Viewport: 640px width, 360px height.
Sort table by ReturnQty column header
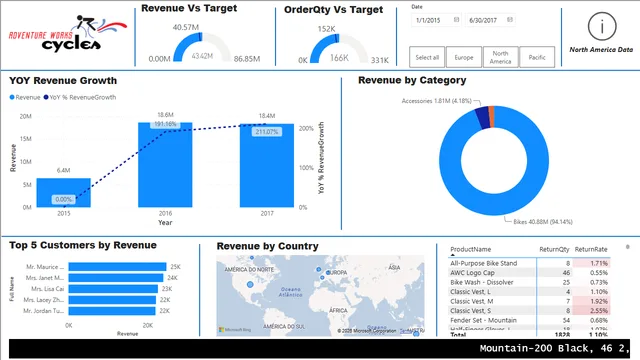(x=554, y=249)
